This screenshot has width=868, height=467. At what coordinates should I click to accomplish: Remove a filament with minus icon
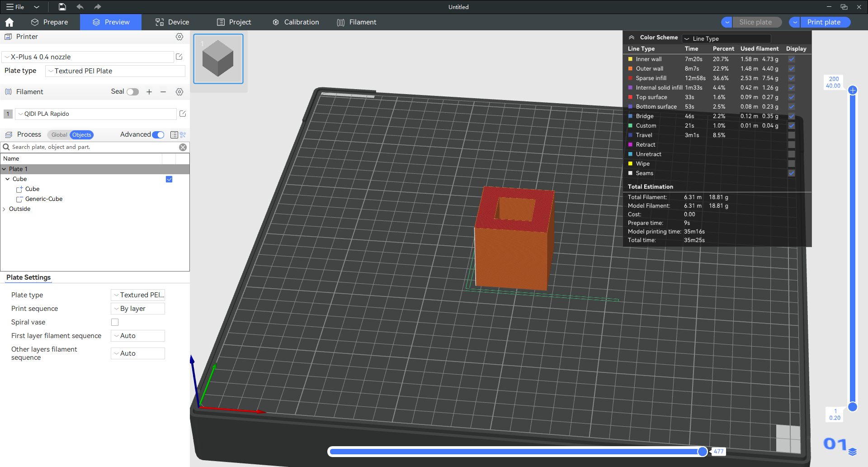163,92
